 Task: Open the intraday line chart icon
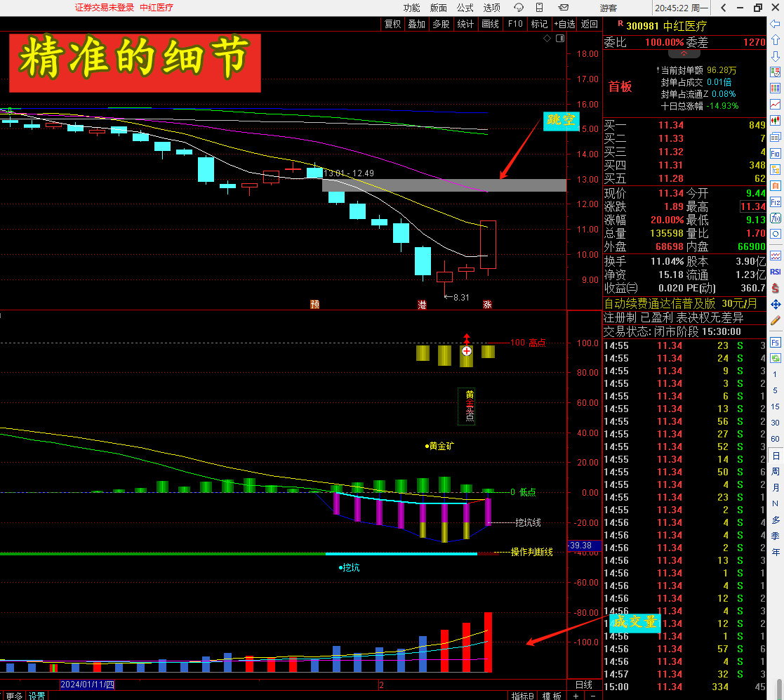tap(775, 104)
